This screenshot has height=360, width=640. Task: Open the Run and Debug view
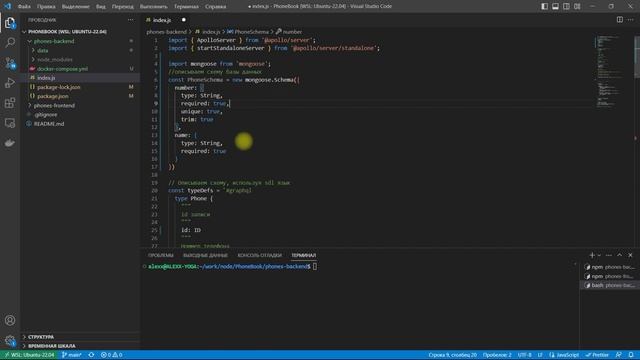(x=10, y=82)
